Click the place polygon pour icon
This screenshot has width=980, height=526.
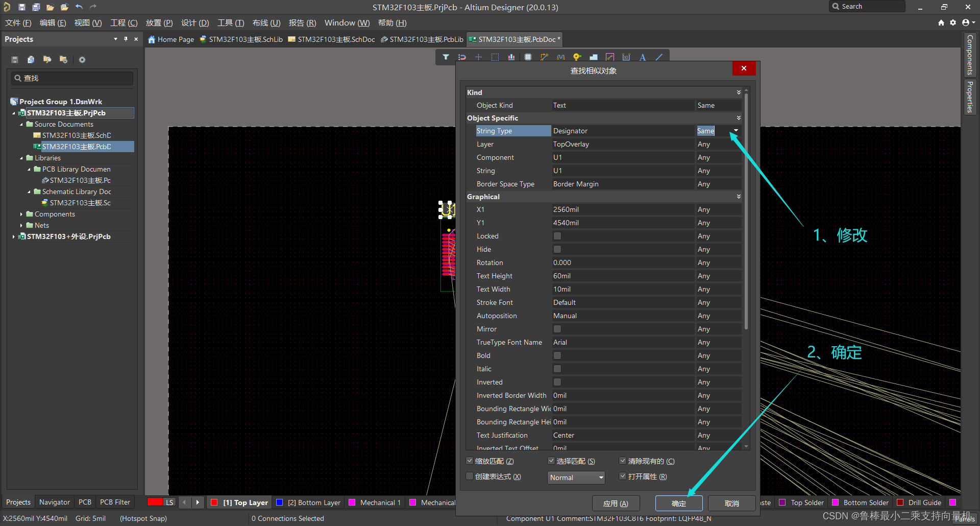pos(593,57)
